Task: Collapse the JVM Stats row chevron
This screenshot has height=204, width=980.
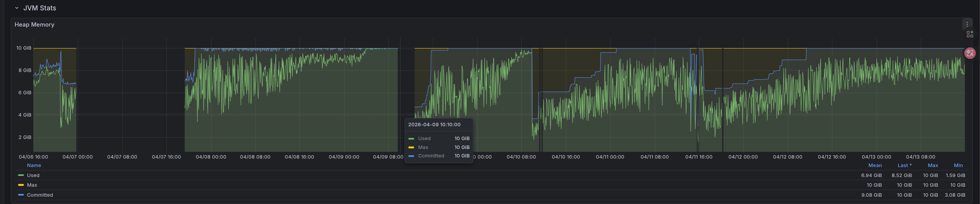Action: coord(17,8)
